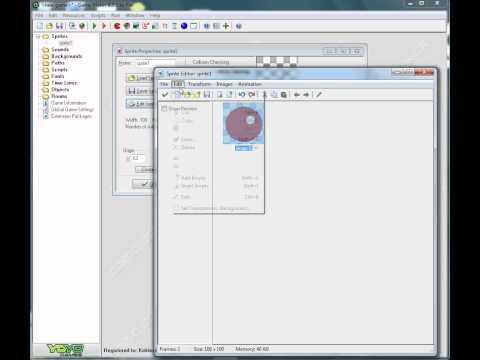Select the Time Lines folder

pyautogui.click(x=64, y=83)
